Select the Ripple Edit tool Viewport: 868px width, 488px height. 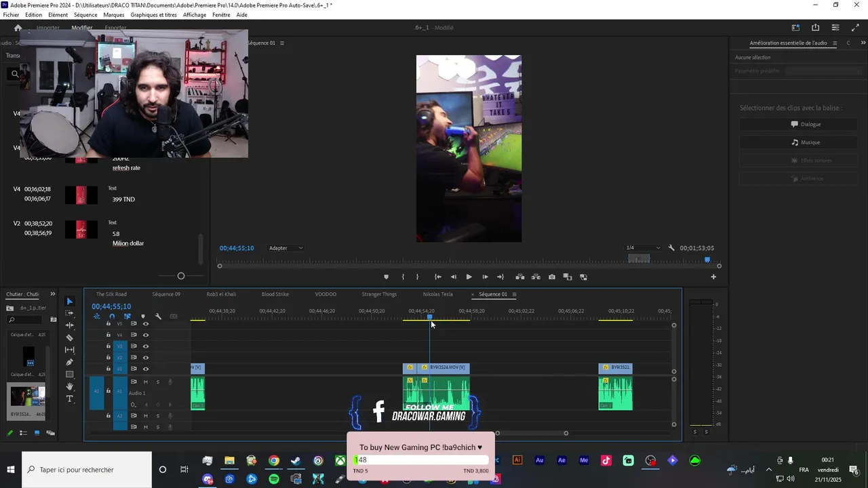point(69,325)
